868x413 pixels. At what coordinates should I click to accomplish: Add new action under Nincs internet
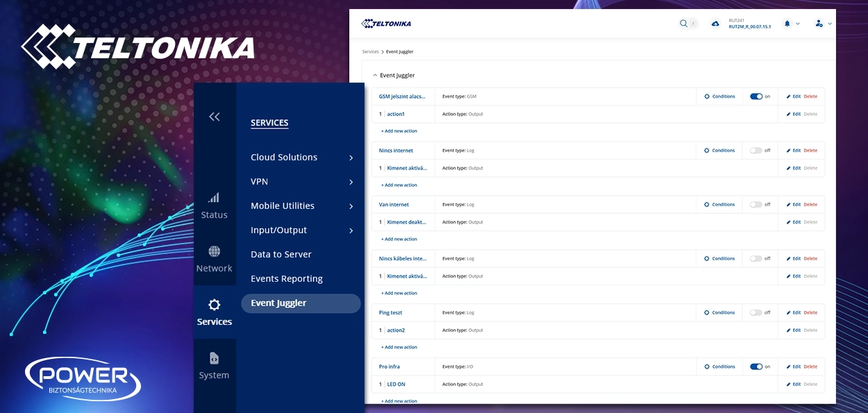[399, 185]
